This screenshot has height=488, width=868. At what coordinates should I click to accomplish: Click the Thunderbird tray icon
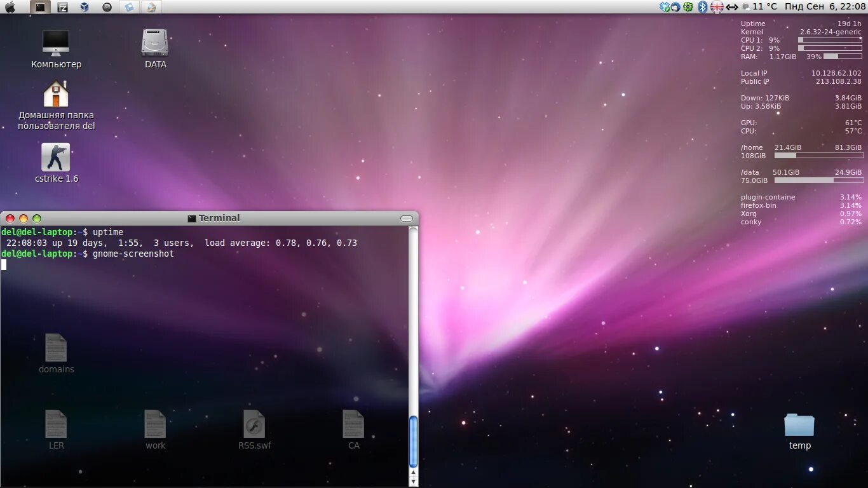click(675, 7)
